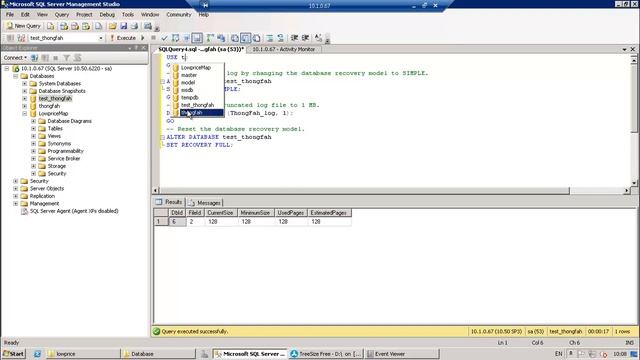Open the Activity Monitor toolbar icon

pos(148,26)
